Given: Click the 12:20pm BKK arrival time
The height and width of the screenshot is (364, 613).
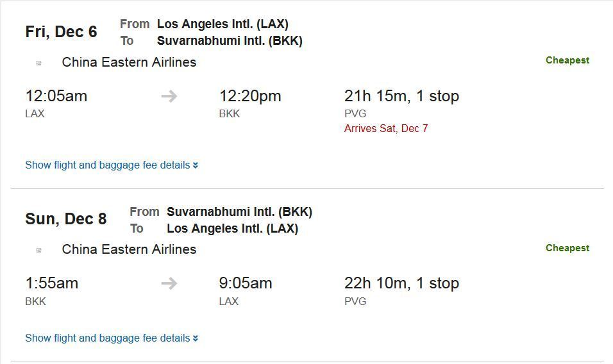Looking at the screenshot, I should (250, 96).
